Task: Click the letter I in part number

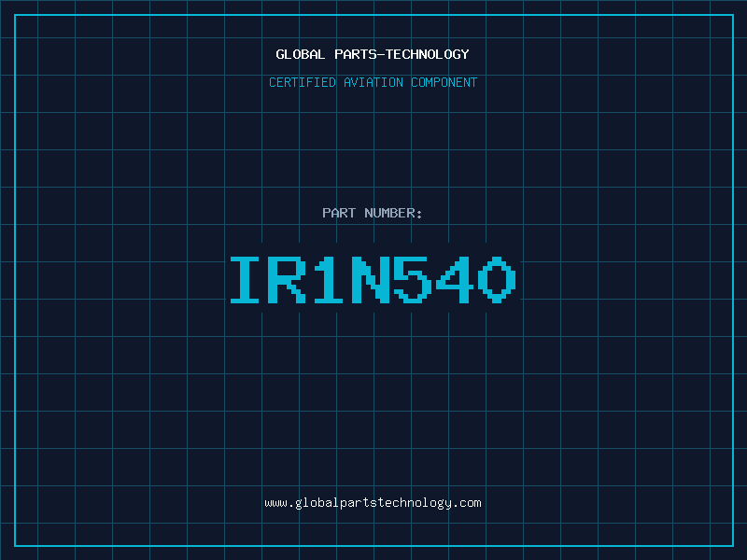Action: pos(246,280)
